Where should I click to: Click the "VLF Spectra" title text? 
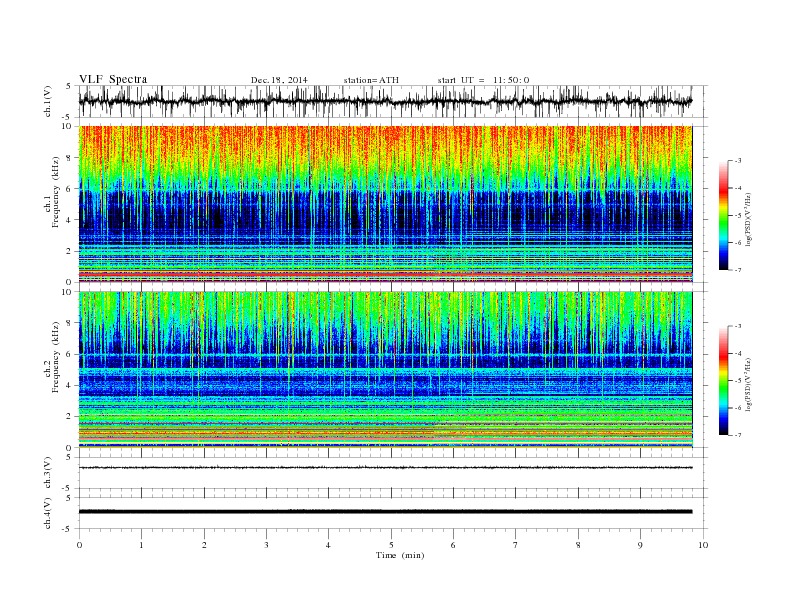pos(113,79)
